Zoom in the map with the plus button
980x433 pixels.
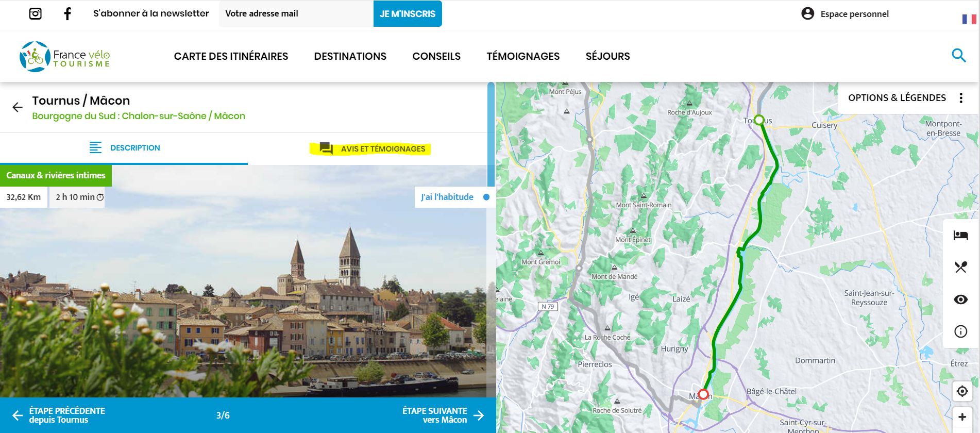coord(962,417)
